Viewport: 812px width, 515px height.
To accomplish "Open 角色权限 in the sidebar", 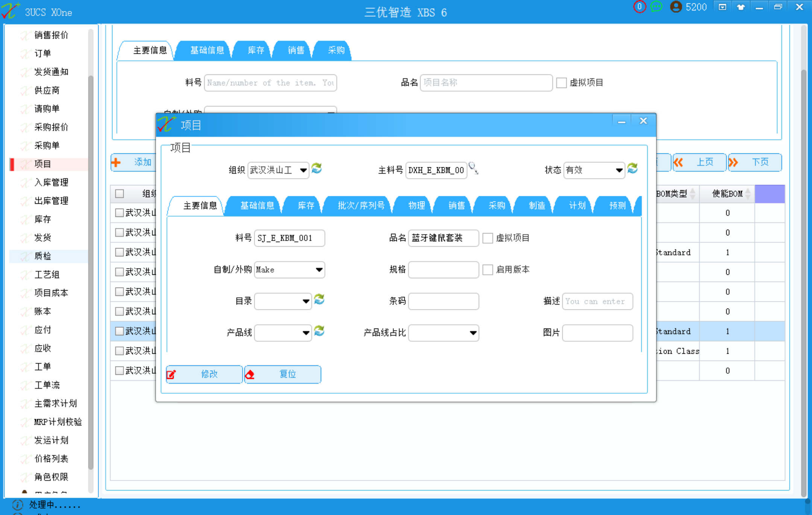I will point(51,477).
